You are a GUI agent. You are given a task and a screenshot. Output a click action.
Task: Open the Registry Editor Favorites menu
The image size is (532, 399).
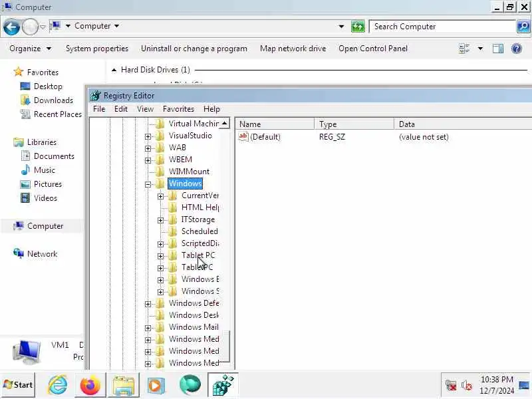pos(178,109)
